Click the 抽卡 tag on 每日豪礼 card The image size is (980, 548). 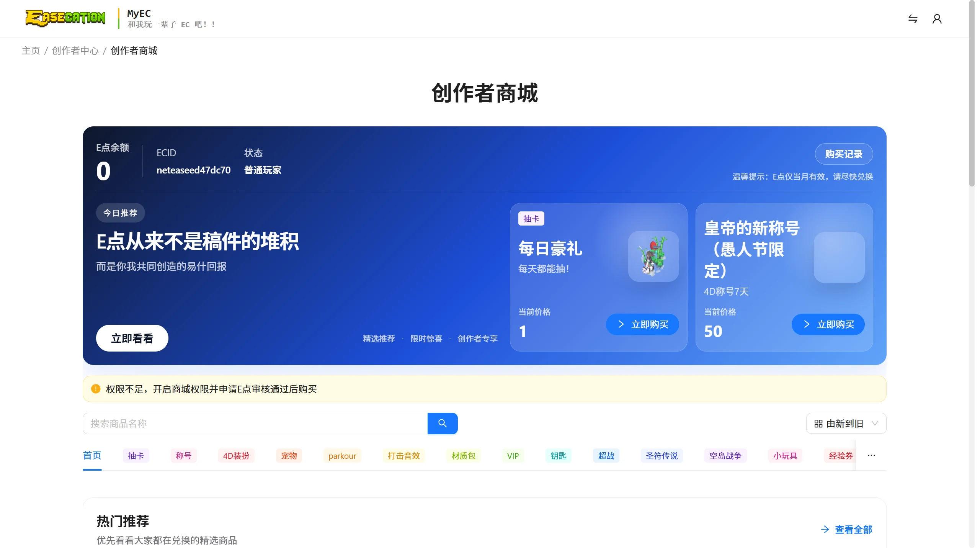531,219
